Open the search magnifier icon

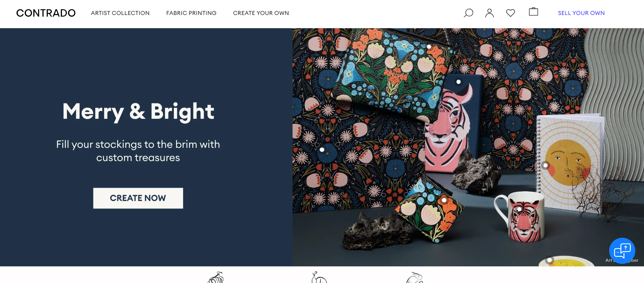(x=469, y=13)
